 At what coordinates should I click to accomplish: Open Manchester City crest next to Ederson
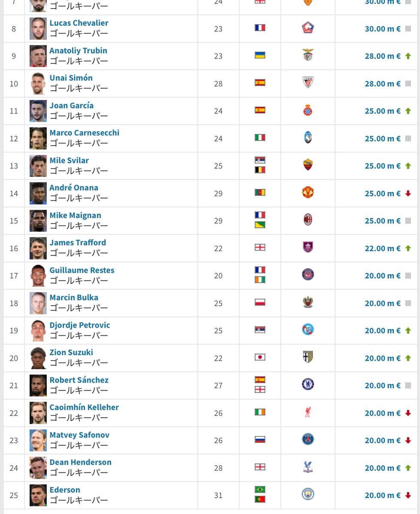308,494
